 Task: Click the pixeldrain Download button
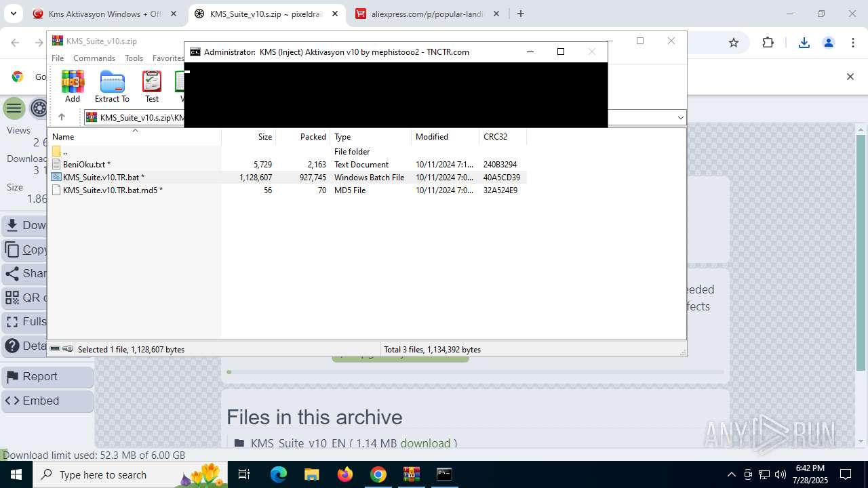(24, 226)
